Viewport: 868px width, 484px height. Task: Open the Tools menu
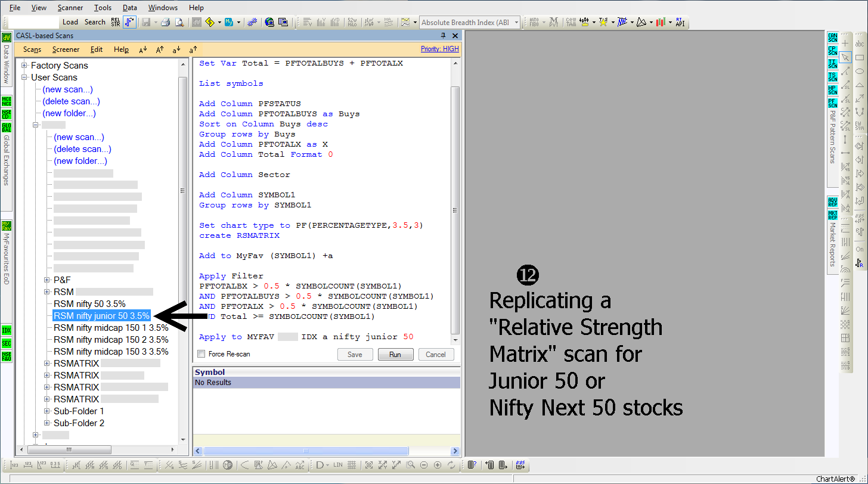point(103,8)
